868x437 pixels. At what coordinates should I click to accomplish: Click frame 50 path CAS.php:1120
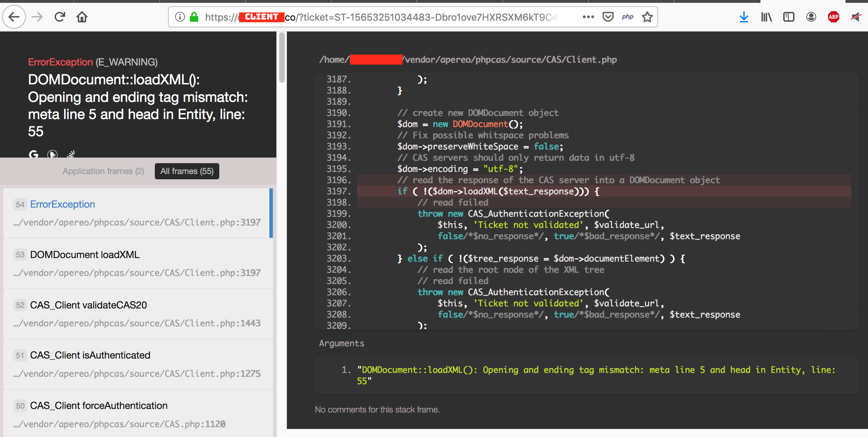pos(119,424)
